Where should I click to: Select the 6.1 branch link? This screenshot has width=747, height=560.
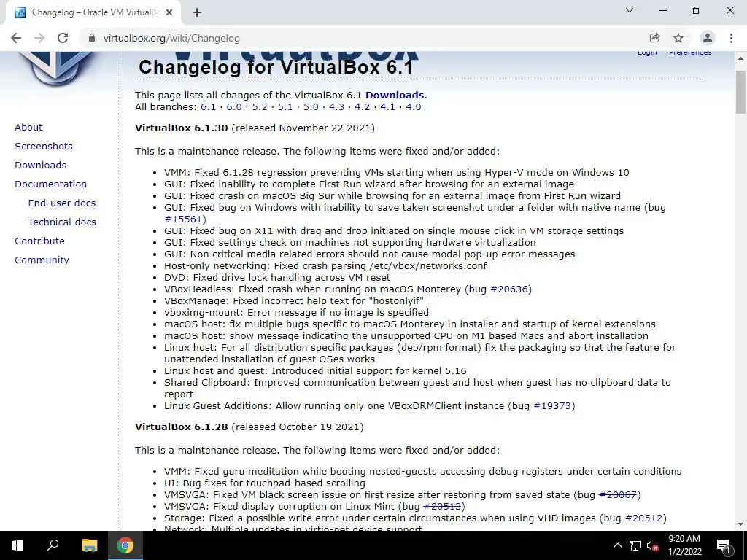pyautogui.click(x=208, y=106)
